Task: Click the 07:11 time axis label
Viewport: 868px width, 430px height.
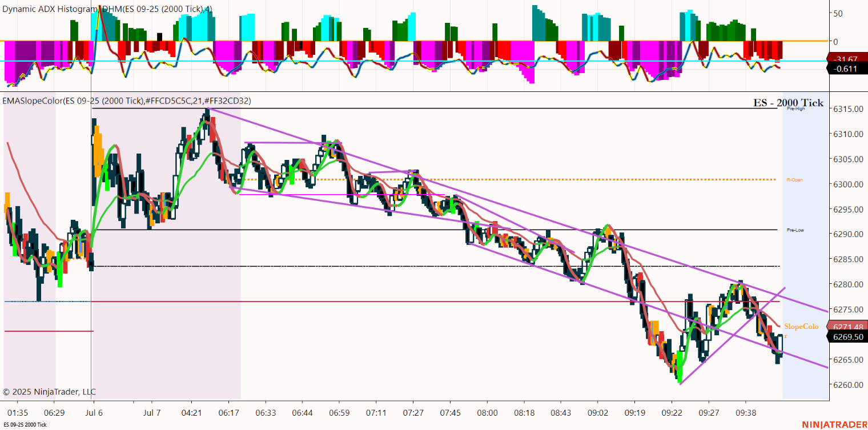Action: (x=376, y=412)
